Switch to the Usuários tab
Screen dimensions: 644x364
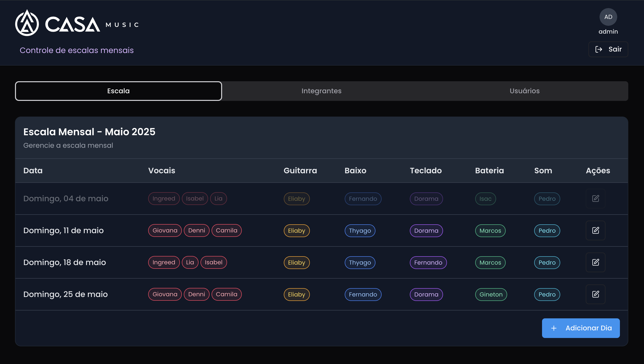tap(524, 91)
